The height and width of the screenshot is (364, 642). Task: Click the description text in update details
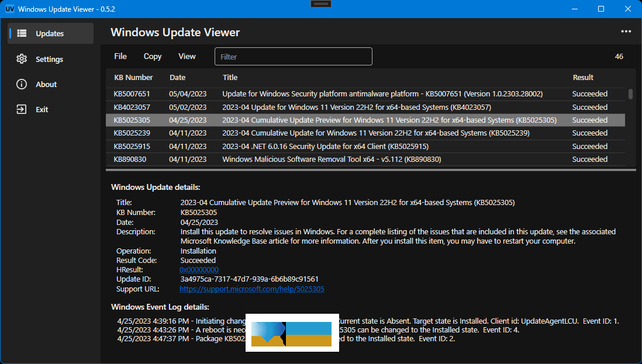[398, 237]
